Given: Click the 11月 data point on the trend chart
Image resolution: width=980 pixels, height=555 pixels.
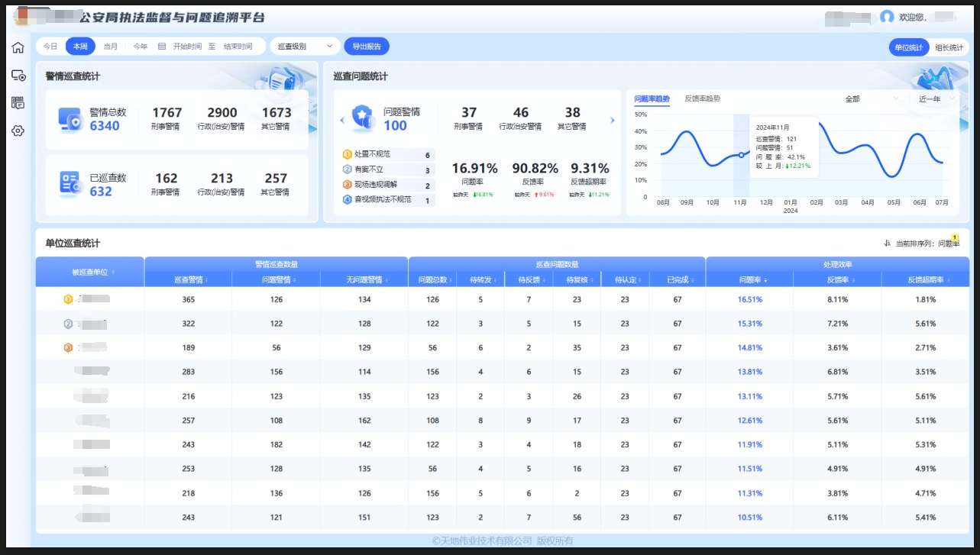Looking at the screenshot, I should (740, 155).
